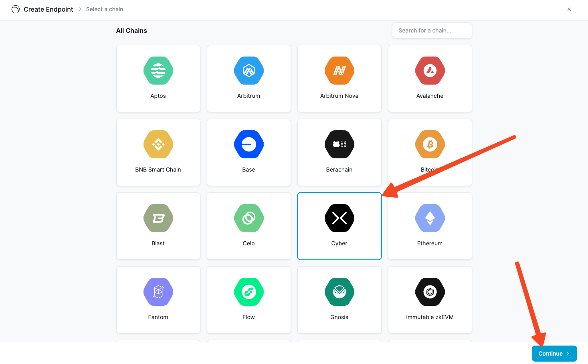Select the Bitcoin orange icon
588x364 pixels.
point(430,144)
